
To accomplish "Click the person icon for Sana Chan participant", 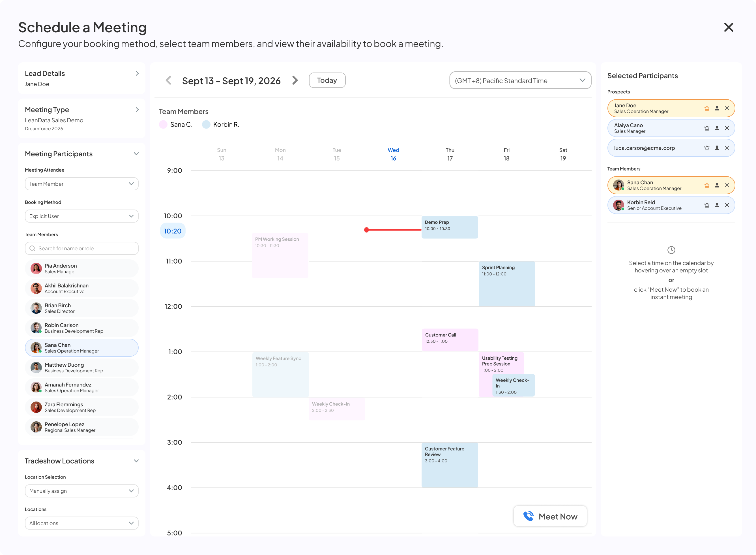I will coord(717,185).
